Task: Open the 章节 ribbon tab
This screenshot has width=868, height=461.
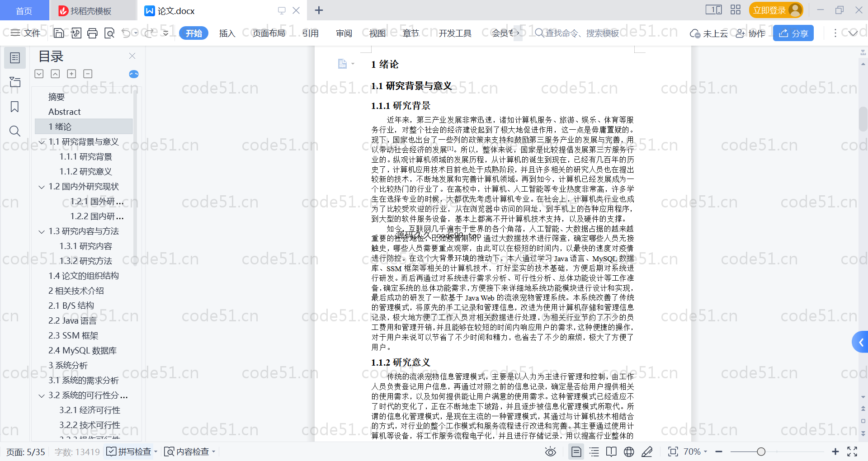Action: pyautogui.click(x=411, y=33)
